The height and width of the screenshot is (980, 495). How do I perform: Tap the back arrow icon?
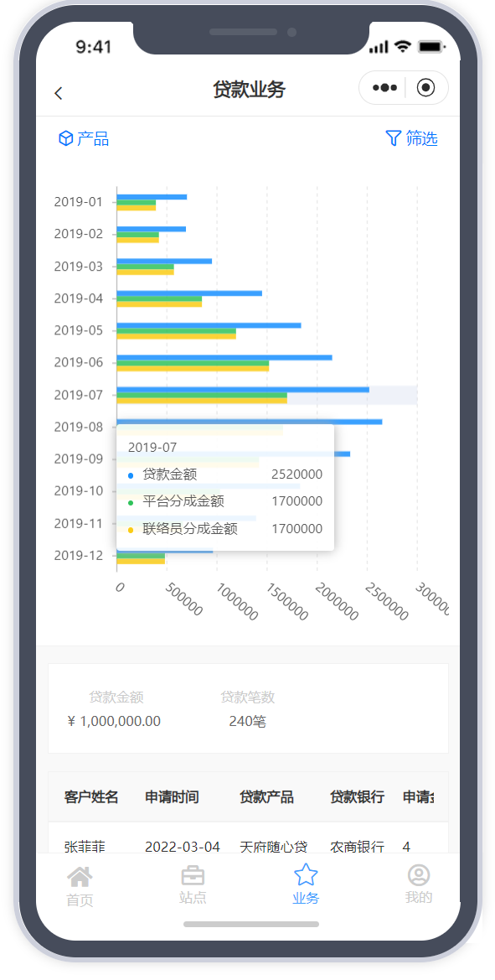(x=58, y=93)
